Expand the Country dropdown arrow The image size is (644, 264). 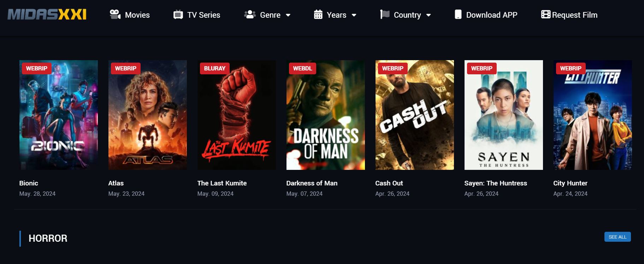[429, 15]
